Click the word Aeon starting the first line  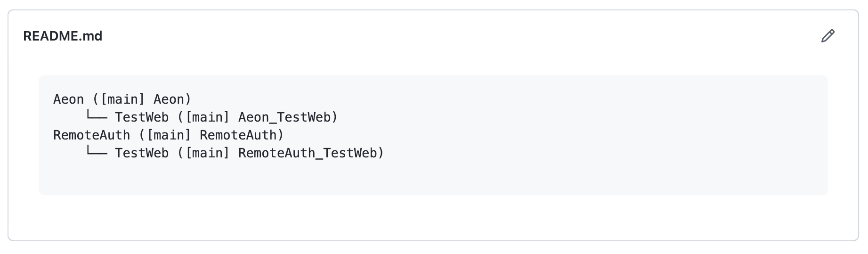pyautogui.click(x=68, y=99)
